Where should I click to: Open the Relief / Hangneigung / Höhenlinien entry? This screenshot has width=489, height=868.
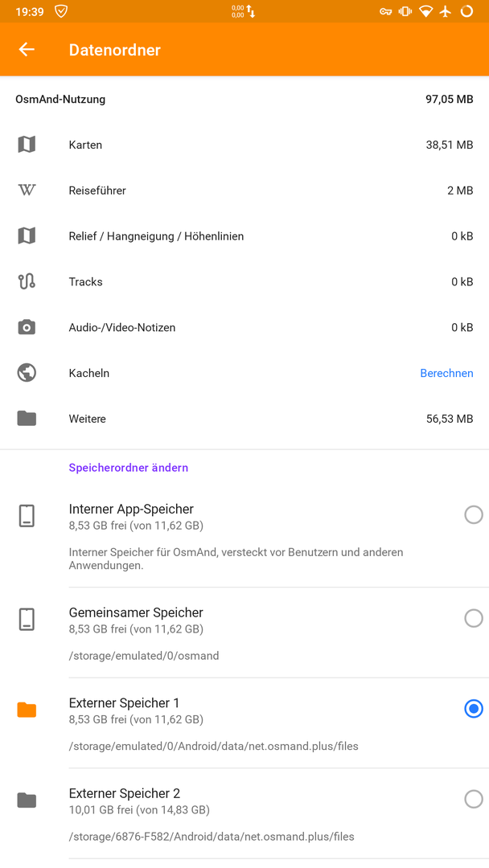pyautogui.click(x=244, y=236)
